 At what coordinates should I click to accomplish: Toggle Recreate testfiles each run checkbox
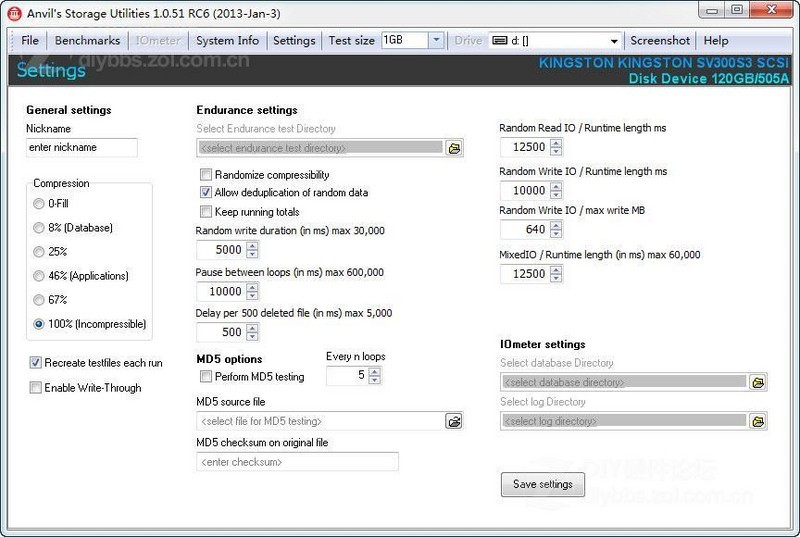tap(36, 363)
